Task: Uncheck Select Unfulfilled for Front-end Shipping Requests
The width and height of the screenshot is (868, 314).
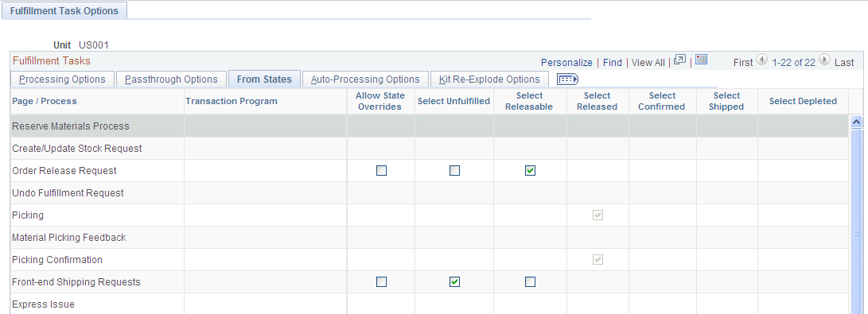Action: pos(454,282)
